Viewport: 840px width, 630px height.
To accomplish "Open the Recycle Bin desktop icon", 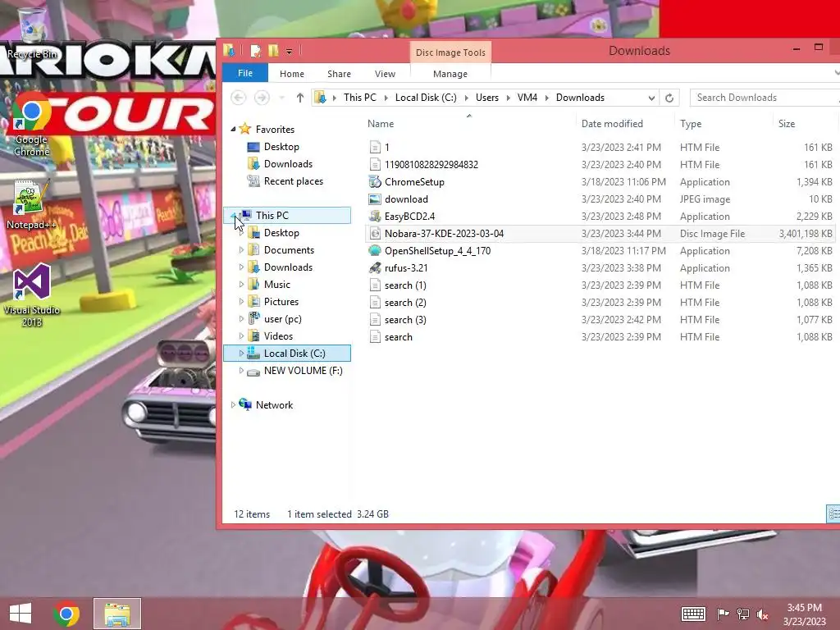I will point(32,33).
